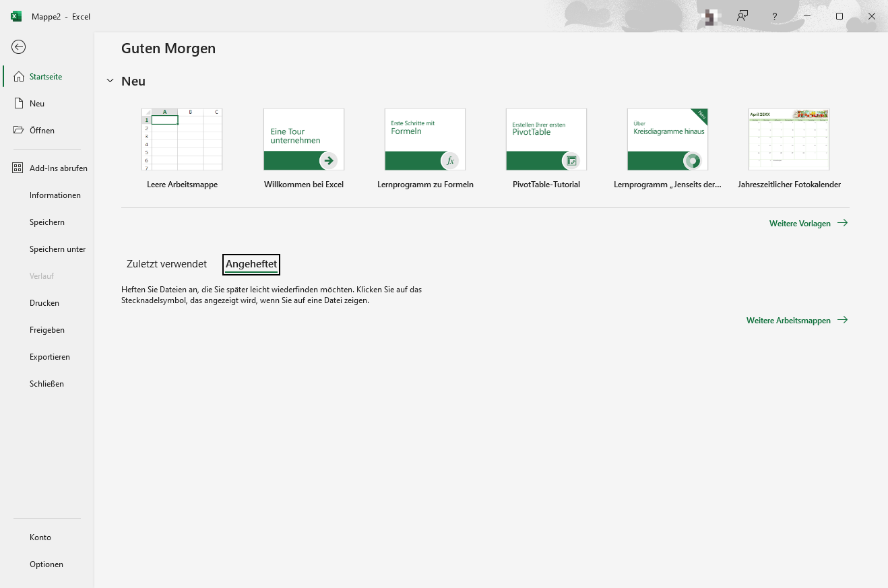
Task: Minimize the Excel window
Action: [x=807, y=16]
